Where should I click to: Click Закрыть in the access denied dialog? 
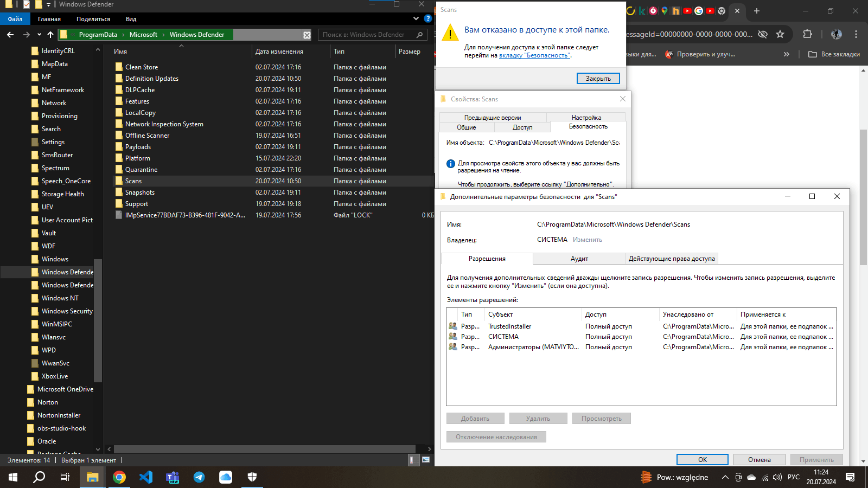598,79
